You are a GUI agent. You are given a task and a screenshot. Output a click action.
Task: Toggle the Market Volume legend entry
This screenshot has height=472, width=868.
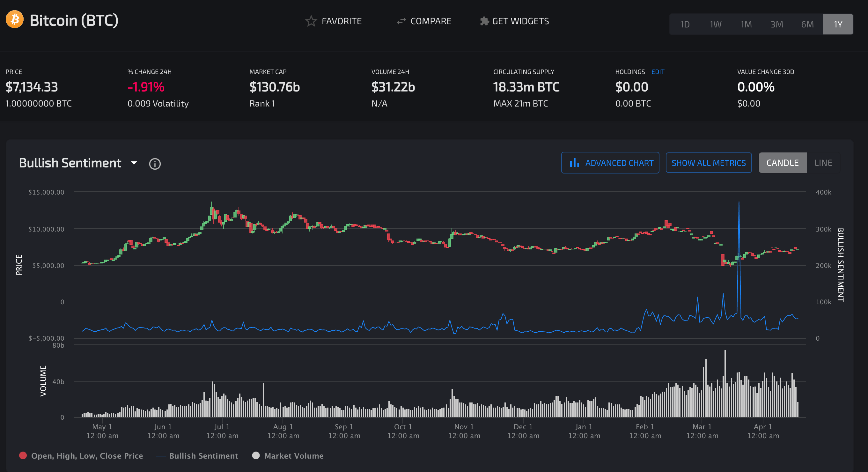(288, 456)
